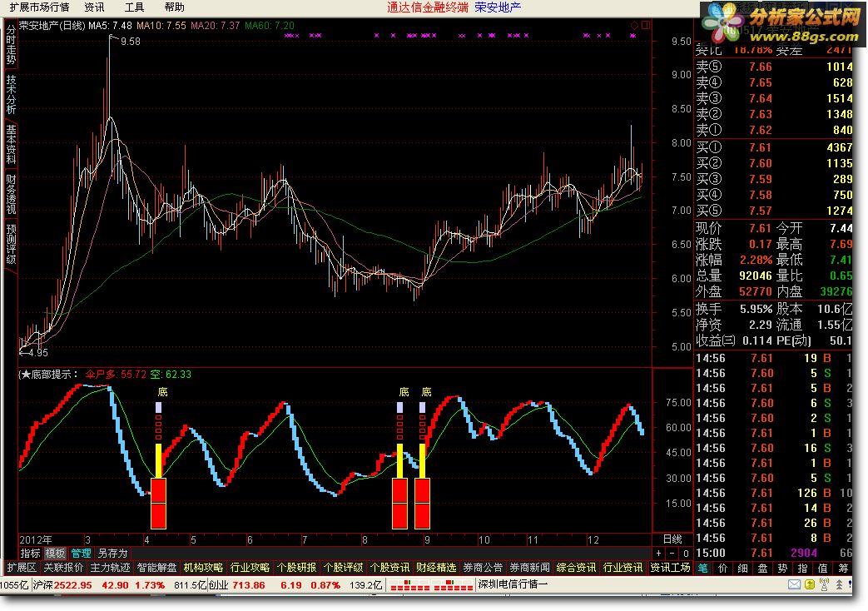Click the 2012年 label on the time axis
This screenshot has width=868, height=611.
[36, 539]
